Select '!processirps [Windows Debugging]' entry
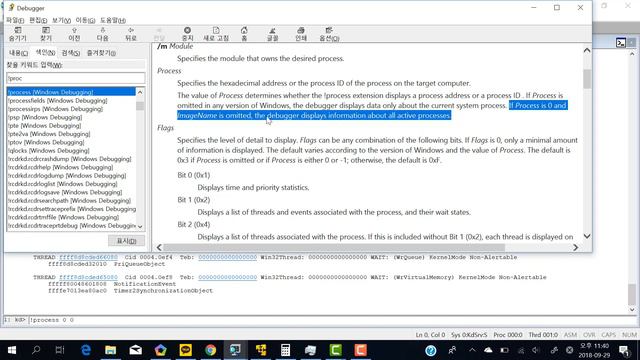The image size is (640, 360). [x=56, y=109]
